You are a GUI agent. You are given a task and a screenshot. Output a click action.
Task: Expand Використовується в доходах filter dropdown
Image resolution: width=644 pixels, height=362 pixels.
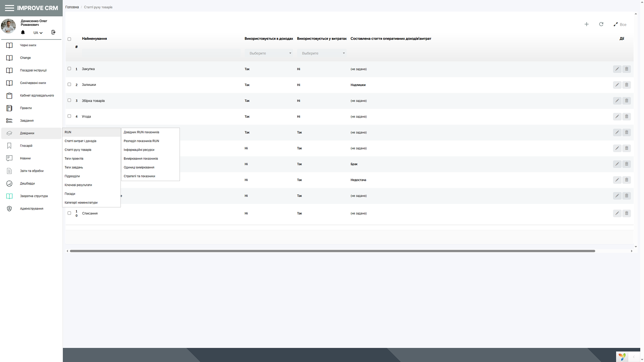(269, 53)
